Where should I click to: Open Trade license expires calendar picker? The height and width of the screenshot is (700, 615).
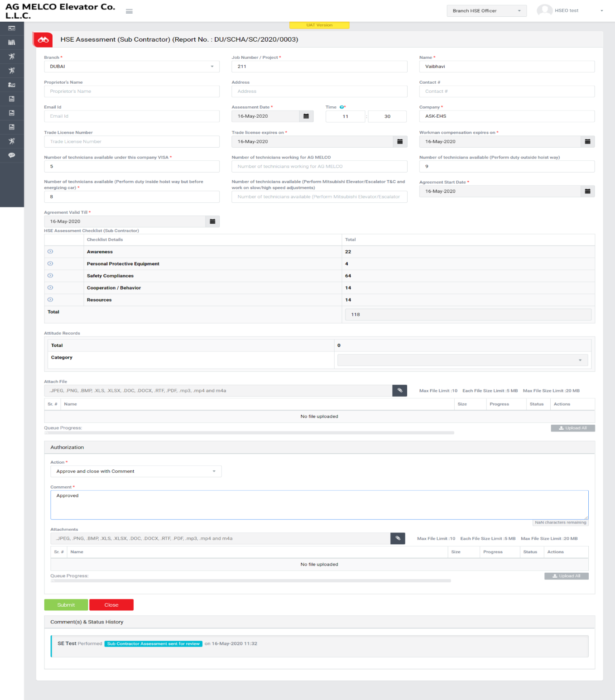pyautogui.click(x=400, y=142)
